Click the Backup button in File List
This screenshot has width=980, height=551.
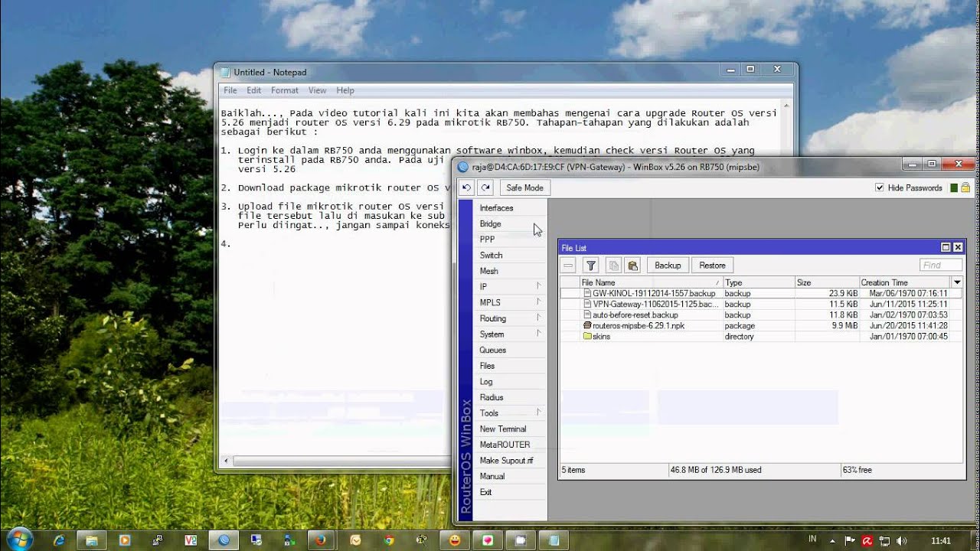point(668,266)
